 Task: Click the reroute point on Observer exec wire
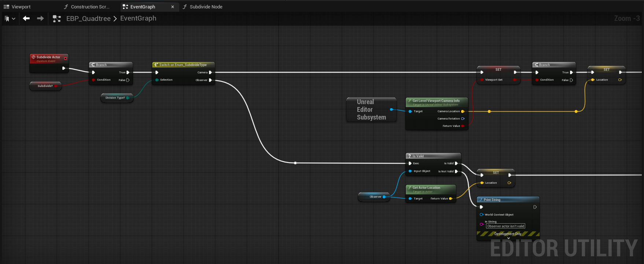[295, 163]
